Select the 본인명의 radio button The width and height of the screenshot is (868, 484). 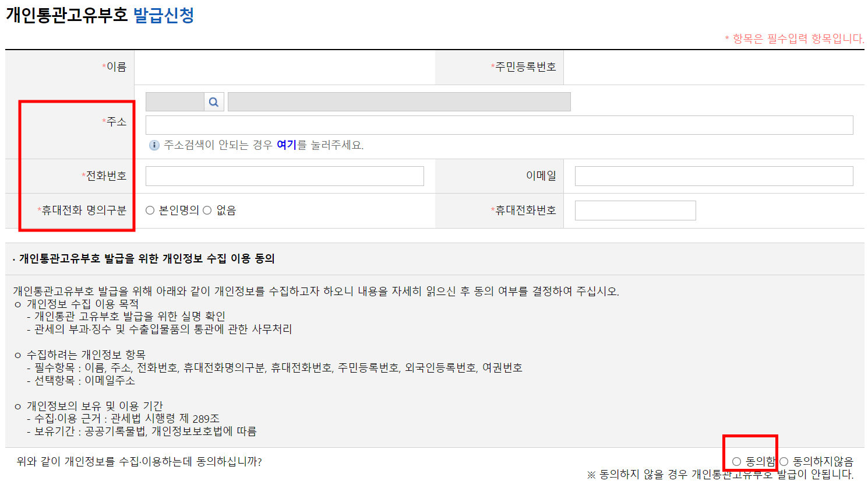tap(150, 211)
